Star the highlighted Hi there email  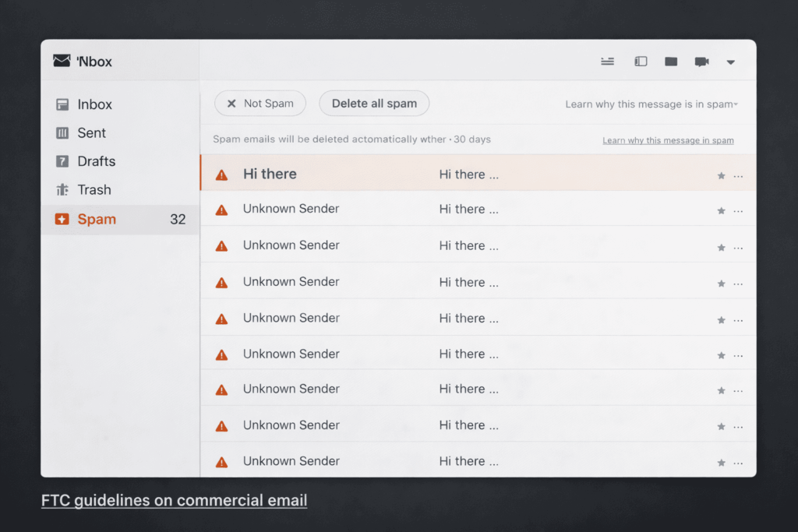721,176
